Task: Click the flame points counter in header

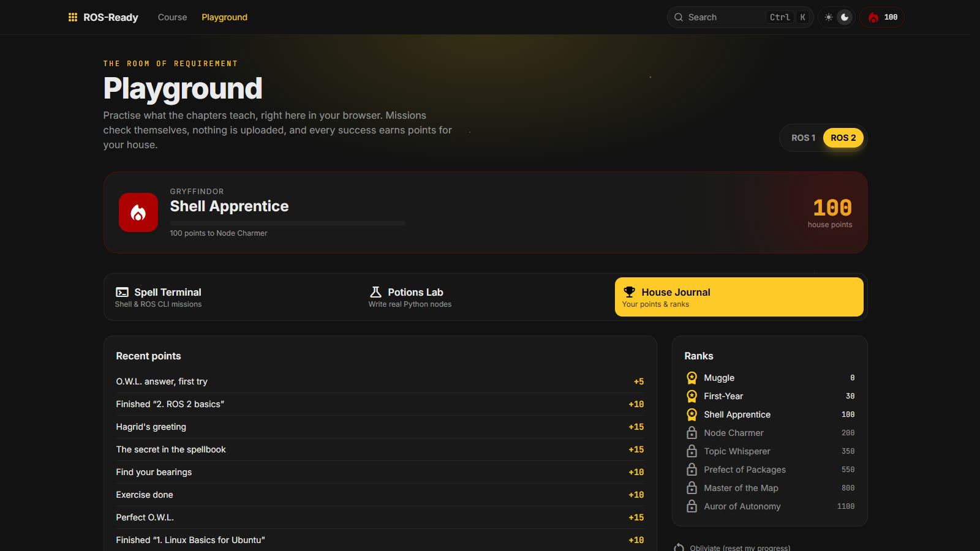Action: [882, 17]
